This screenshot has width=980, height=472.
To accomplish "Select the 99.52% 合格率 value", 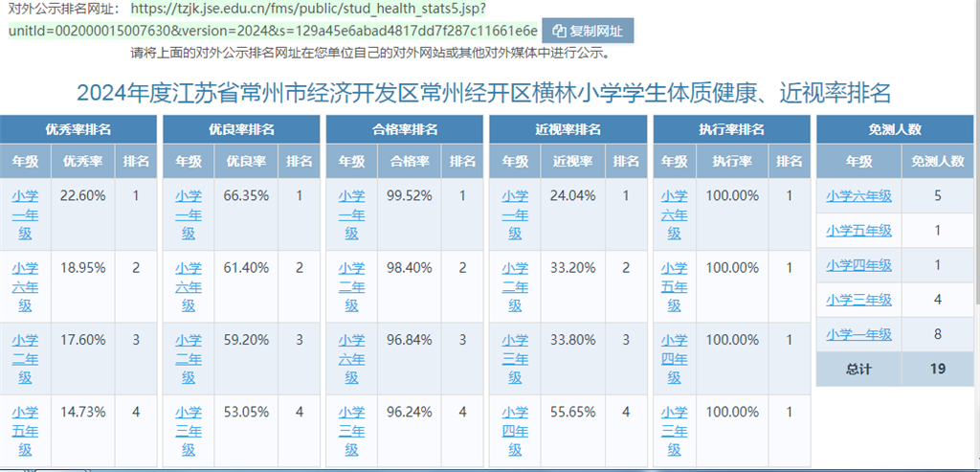I will tap(410, 195).
